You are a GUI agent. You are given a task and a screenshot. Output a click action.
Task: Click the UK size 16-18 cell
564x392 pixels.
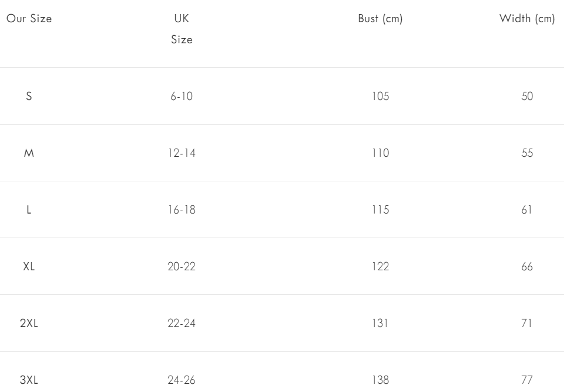[182, 210]
